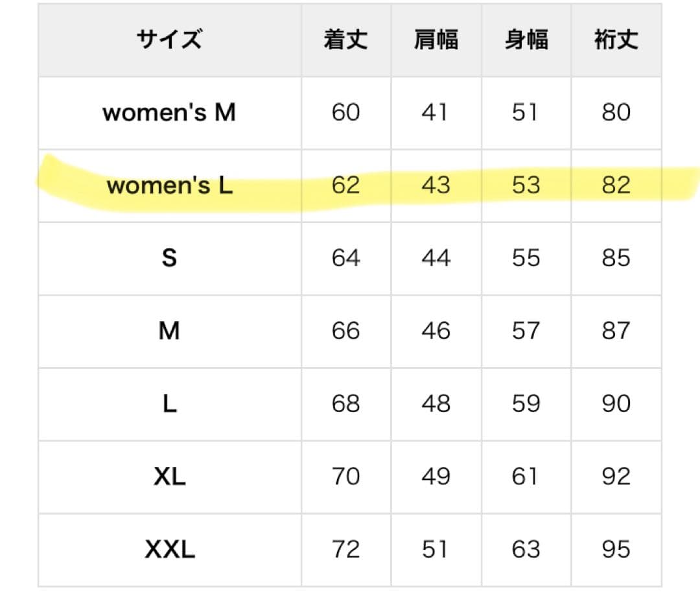700x596 pixels.
Task: Click the サイズ column header
Action: [169, 40]
